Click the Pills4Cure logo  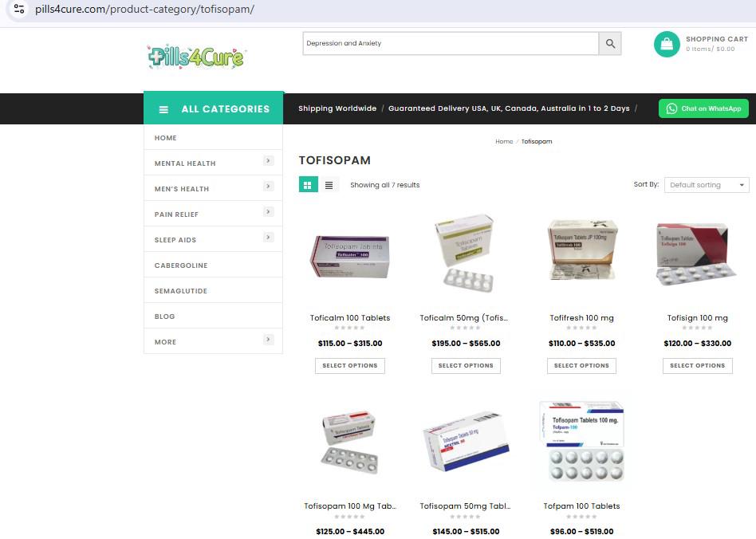pos(196,57)
